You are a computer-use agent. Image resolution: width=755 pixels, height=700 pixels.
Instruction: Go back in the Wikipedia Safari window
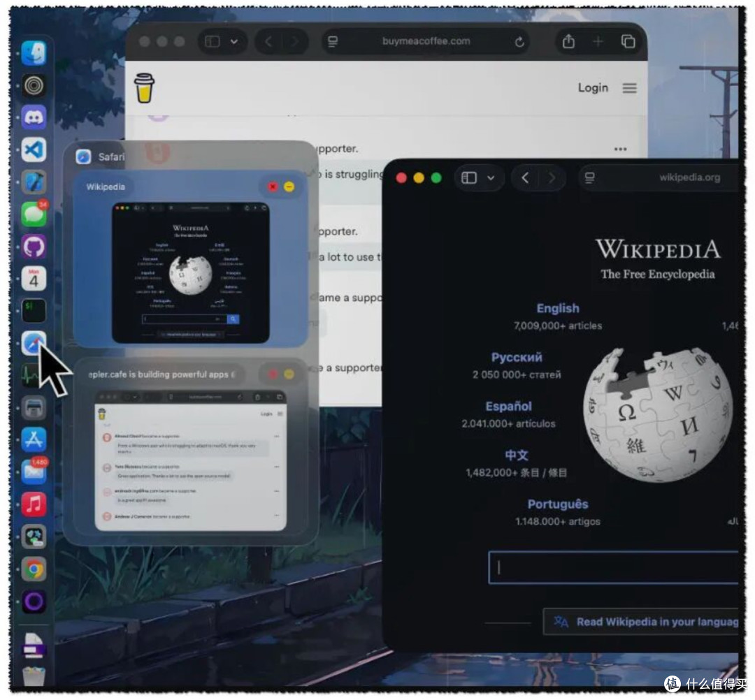point(525,178)
